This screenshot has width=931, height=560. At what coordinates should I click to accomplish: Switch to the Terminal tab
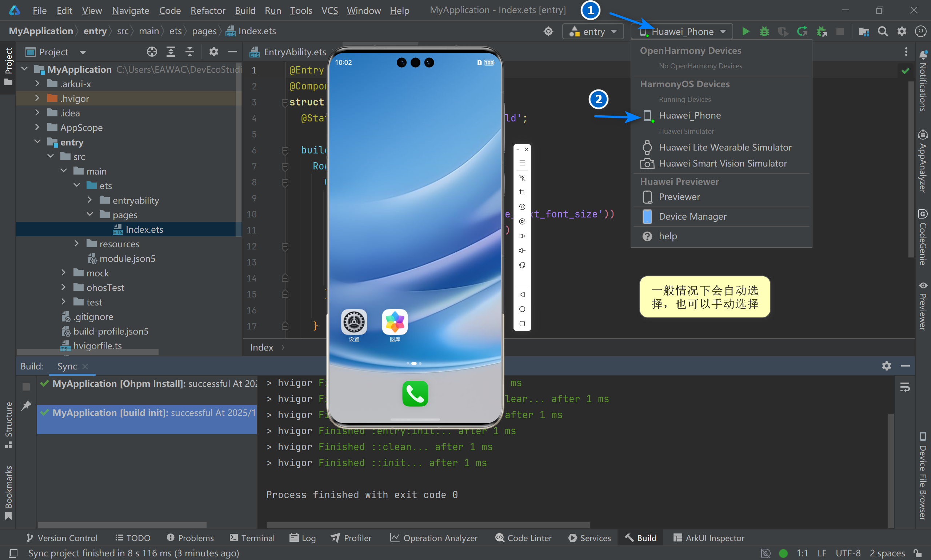click(252, 538)
